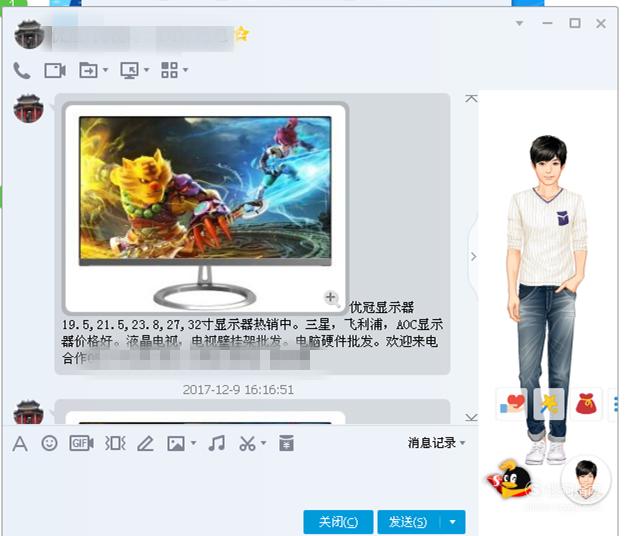The image size is (625, 536).
Task: Open send options arrow beside 发送
Action: [452, 522]
